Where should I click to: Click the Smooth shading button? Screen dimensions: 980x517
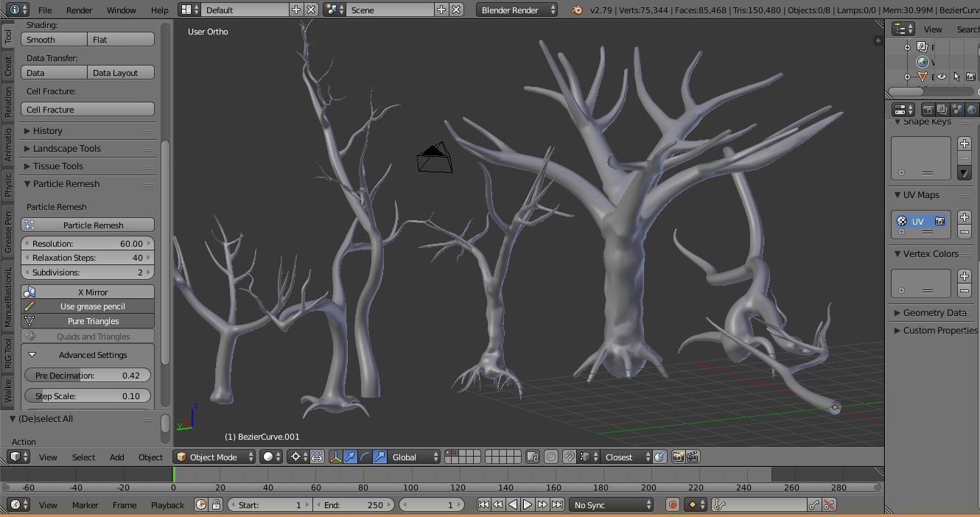54,39
